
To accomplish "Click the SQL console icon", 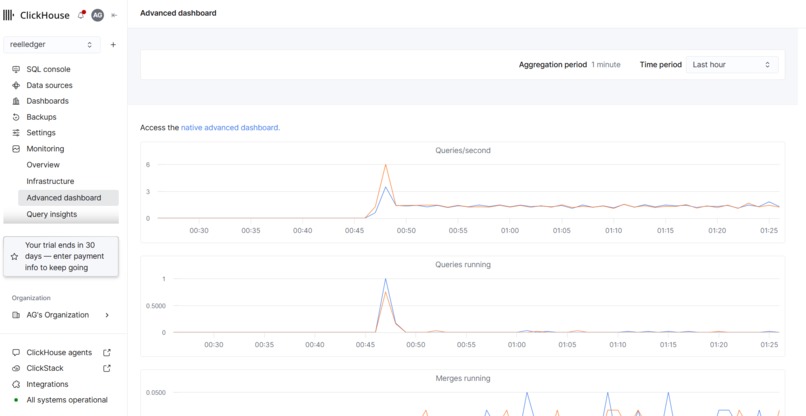I will coord(16,69).
